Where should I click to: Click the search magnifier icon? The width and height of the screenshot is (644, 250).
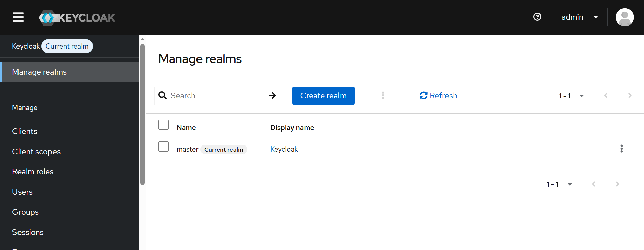pyautogui.click(x=163, y=95)
